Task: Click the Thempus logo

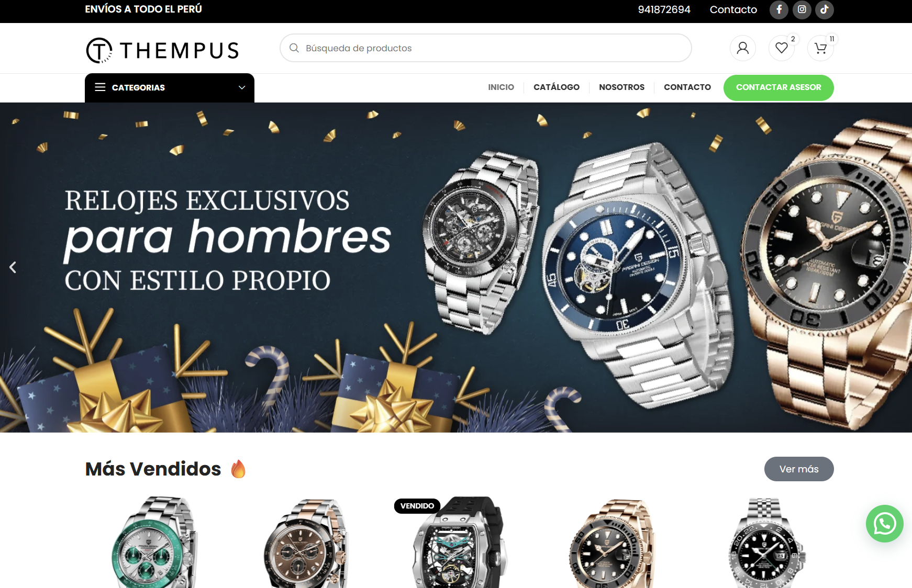Action: pos(162,50)
